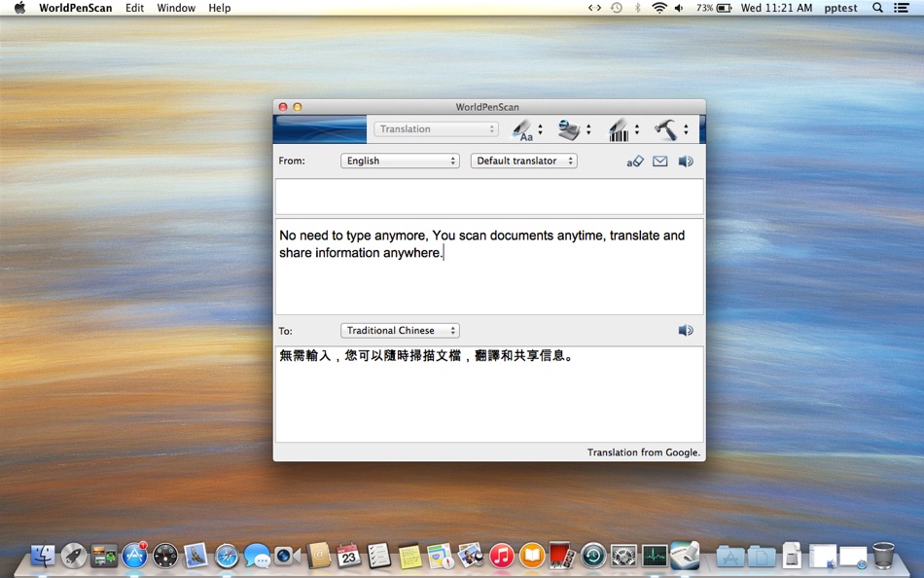924x578 pixels.
Task: Click the empty scan input field
Action: tap(489, 197)
